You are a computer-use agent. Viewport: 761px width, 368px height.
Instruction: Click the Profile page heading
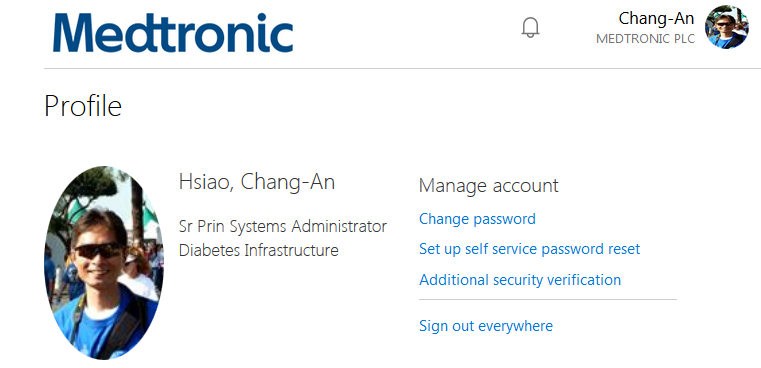[83, 106]
